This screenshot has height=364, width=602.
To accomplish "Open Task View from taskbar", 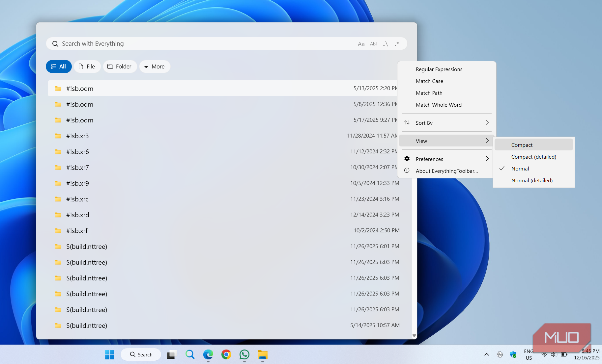I will pyautogui.click(x=171, y=354).
